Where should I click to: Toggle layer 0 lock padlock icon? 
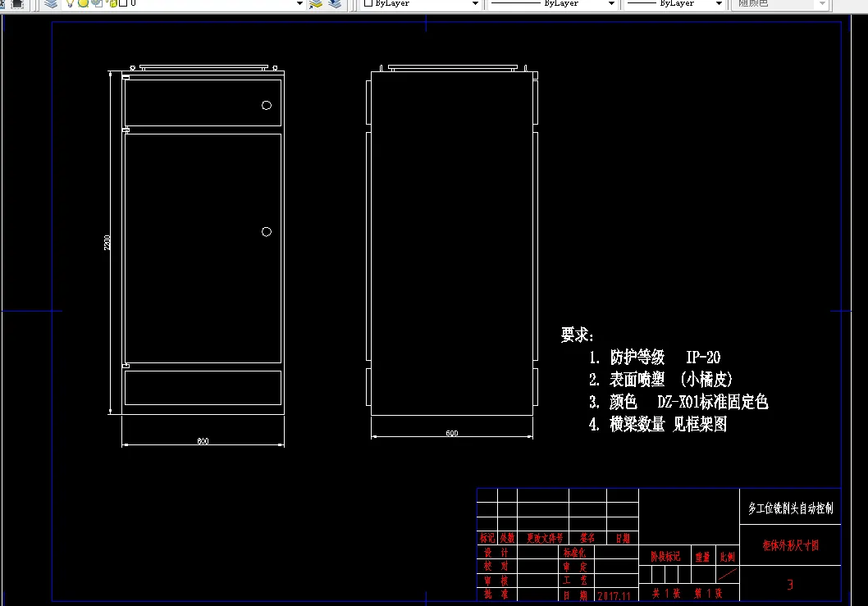point(112,3)
